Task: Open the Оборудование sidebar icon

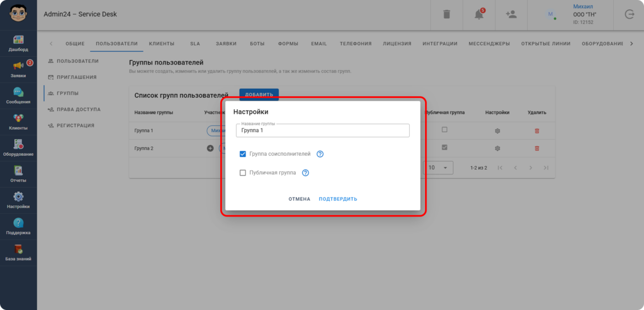Action: click(x=18, y=145)
